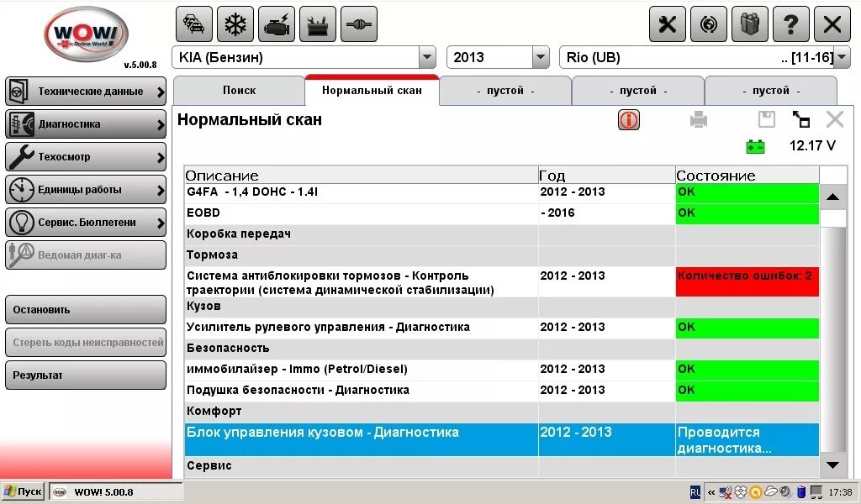The width and height of the screenshot is (861, 504).
Task: Print the scan report with printer icon
Action: 699,119
